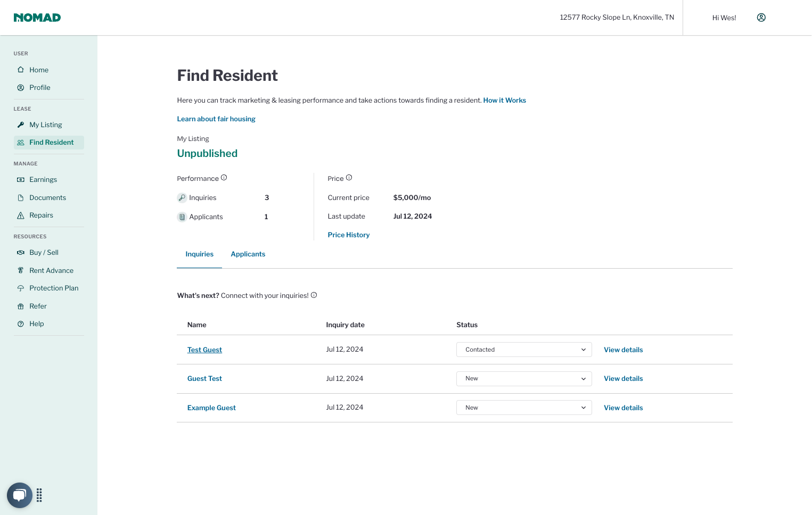
Task: Open the Guest Test name link
Action: pos(204,379)
